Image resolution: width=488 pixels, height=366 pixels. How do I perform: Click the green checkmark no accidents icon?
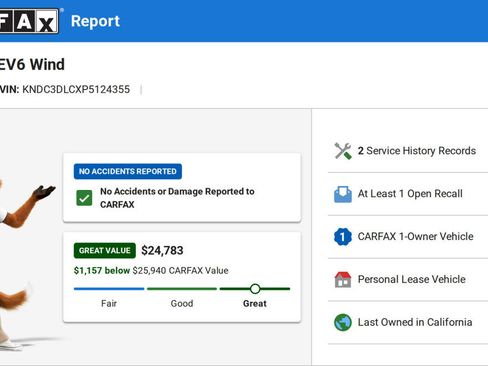pyautogui.click(x=84, y=198)
